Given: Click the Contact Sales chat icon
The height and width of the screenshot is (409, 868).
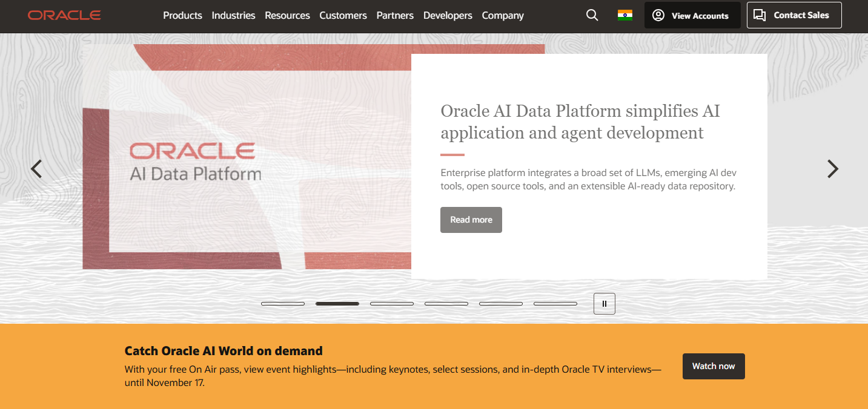Looking at the screenshot, I should (x=760, y=15).
